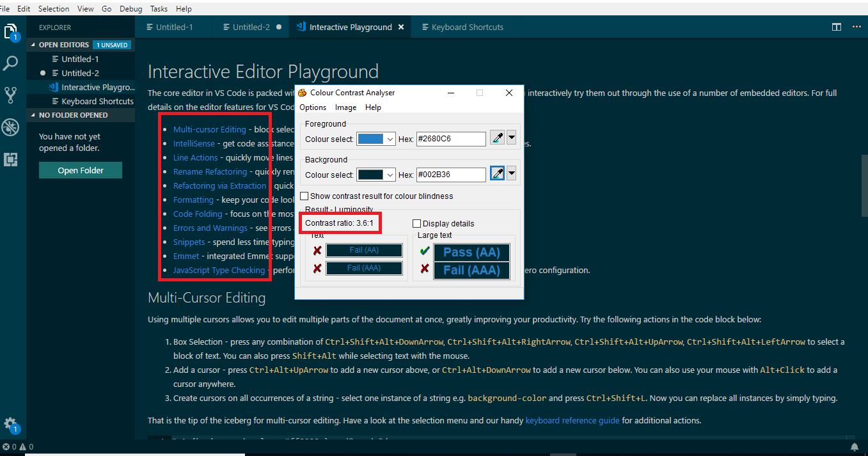Close the Colour Contrast Analyser window
Image resolution: width=868 pixels, height=456 pixels.
509,93
